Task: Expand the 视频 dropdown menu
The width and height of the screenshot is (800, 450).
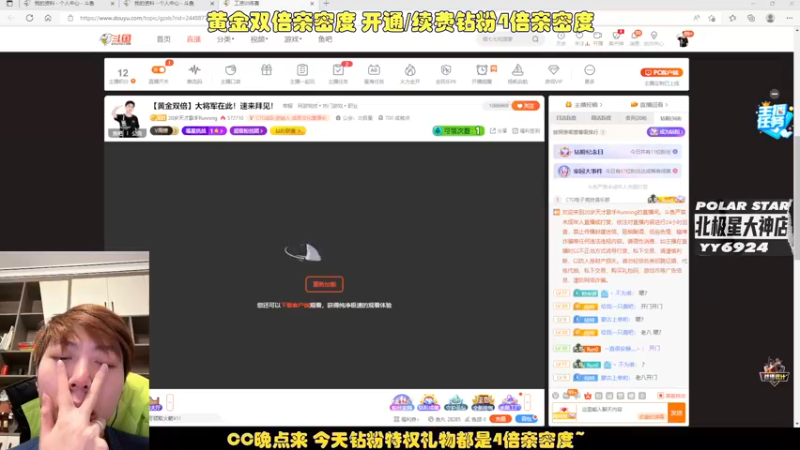Action: point(259,39)
